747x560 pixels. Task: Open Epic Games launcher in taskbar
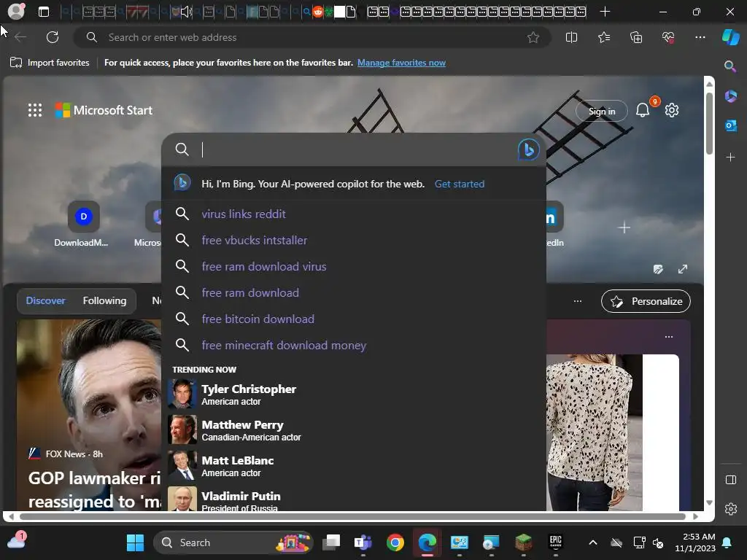pyautogui.click(x=555, y=542)
